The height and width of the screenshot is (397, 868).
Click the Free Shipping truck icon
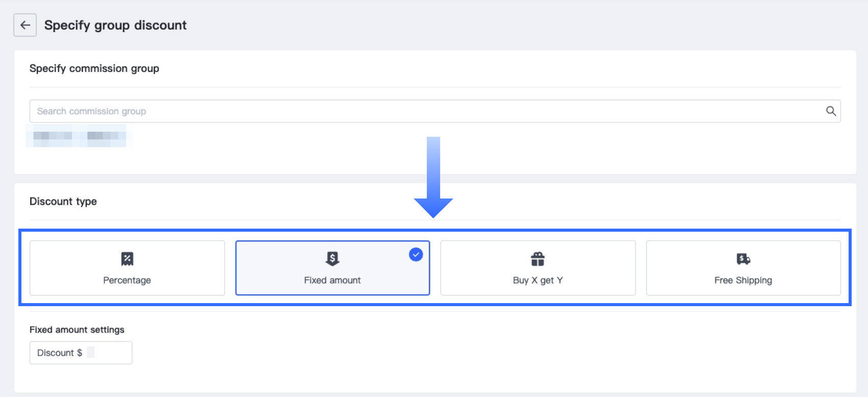coord(743,259)
